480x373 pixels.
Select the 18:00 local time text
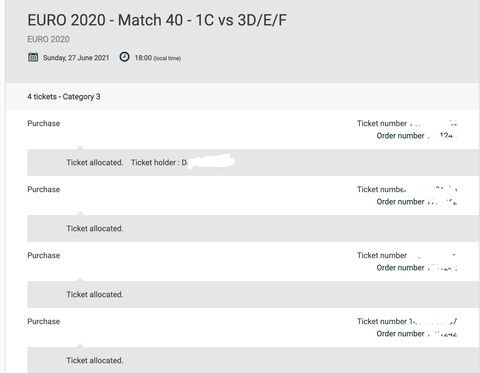[158, 58]
